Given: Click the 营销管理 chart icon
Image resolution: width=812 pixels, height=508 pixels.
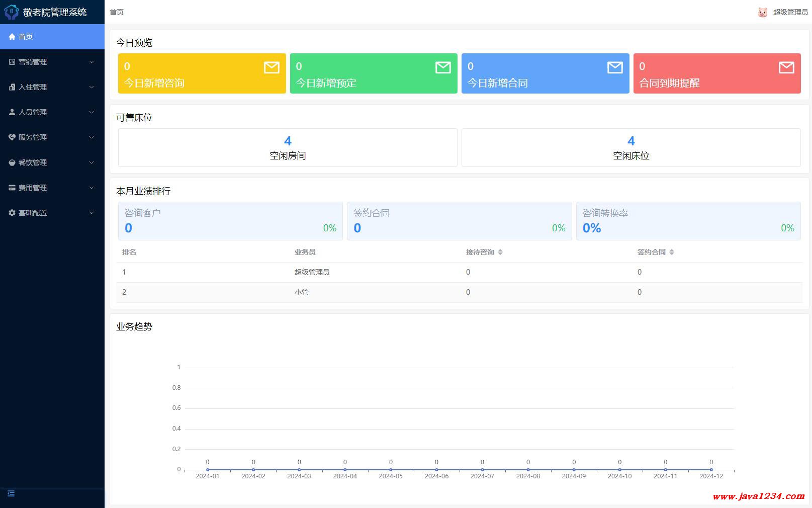Looking at the screenshot, I should [12, 62].
